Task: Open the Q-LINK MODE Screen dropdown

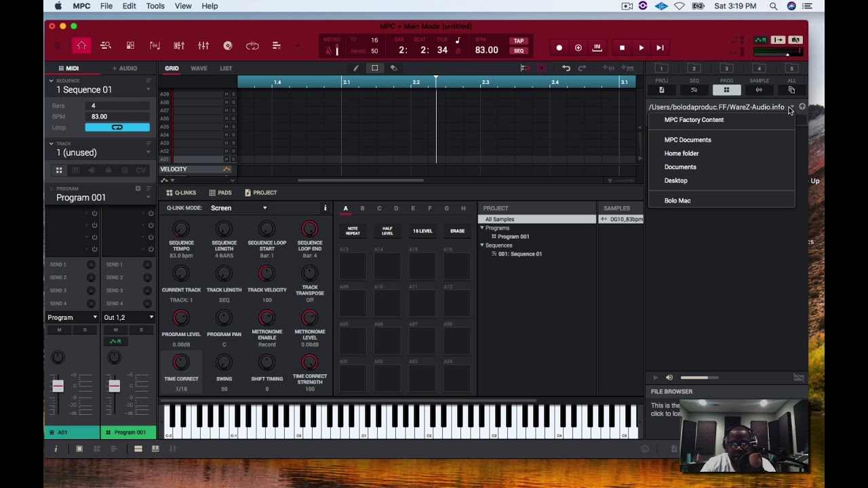Action: pos(239,208)
